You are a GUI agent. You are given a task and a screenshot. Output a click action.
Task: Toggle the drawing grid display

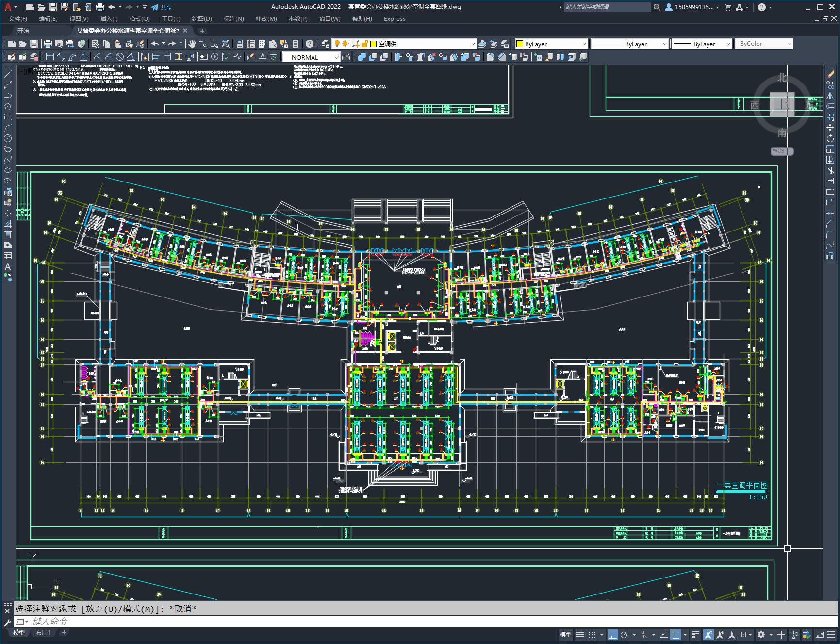tap(580, 635)
